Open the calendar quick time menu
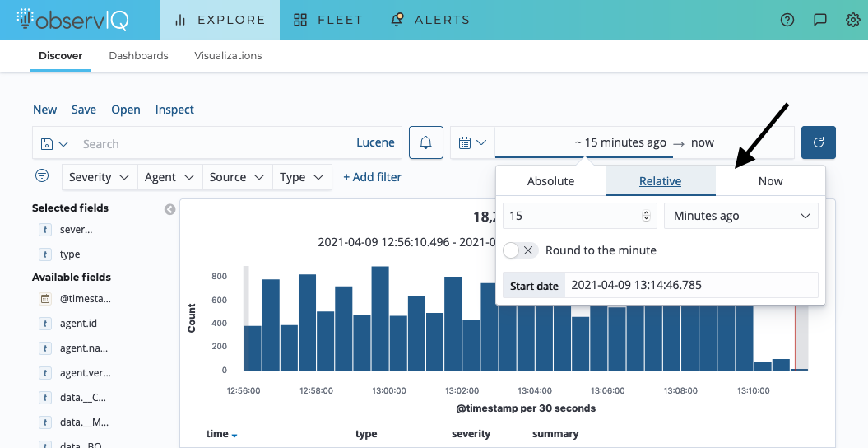The image size is (868, 448). 472,142
